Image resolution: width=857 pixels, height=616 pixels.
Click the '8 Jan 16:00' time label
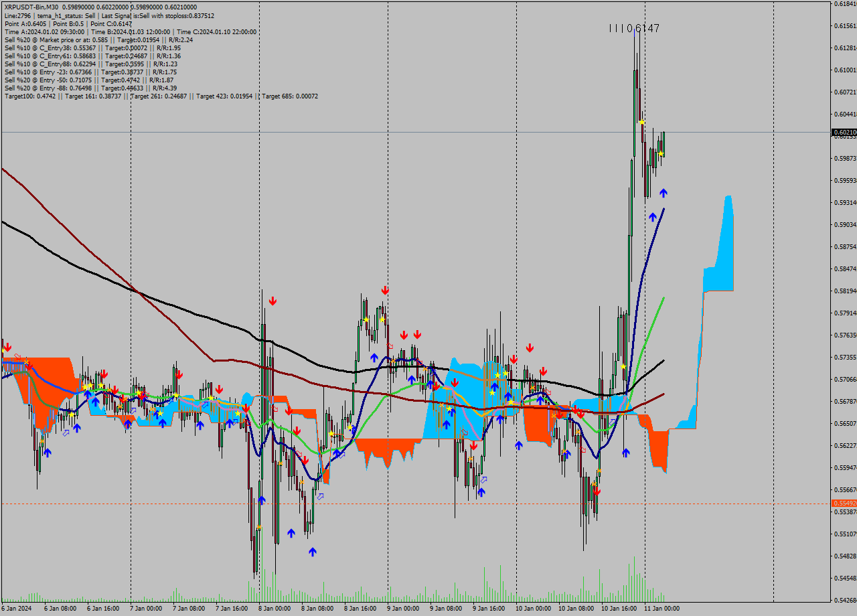360,609
